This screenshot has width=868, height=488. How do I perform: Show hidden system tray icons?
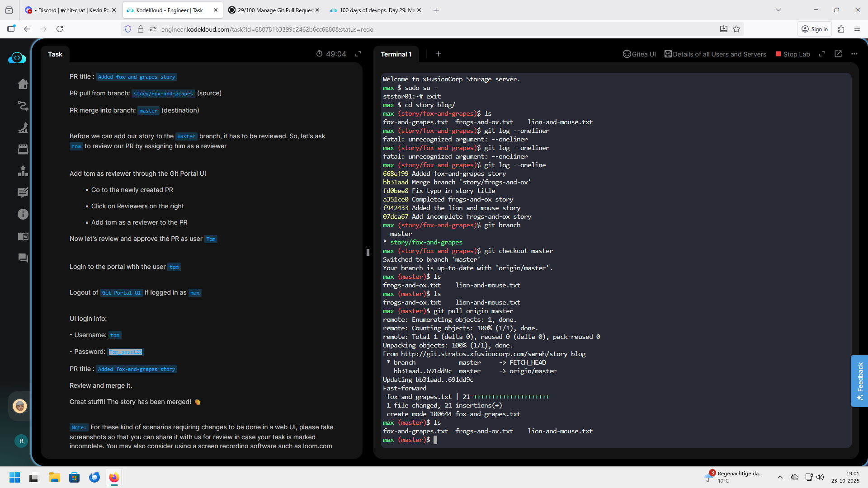click(x=780, y=477)
